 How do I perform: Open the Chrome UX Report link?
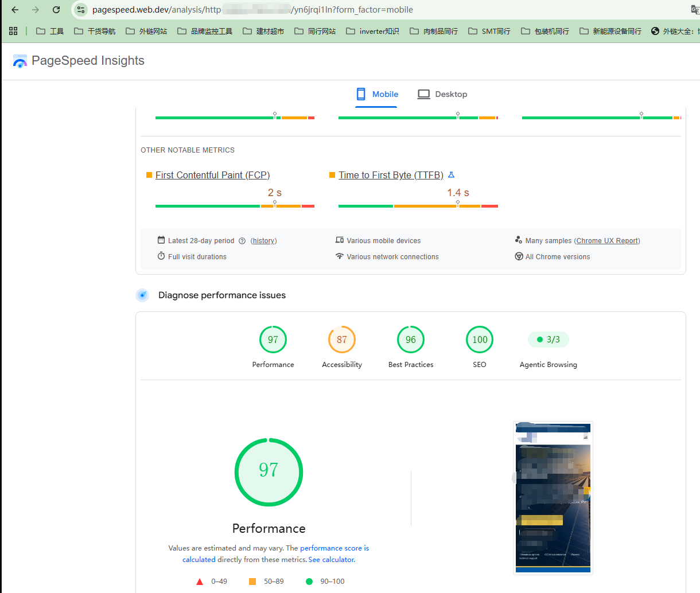[607, 241]
